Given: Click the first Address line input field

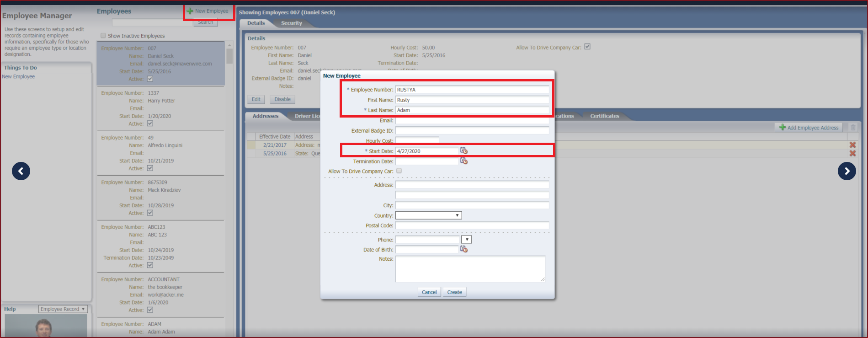Looking at the screenshot, I should click(472, 185).
